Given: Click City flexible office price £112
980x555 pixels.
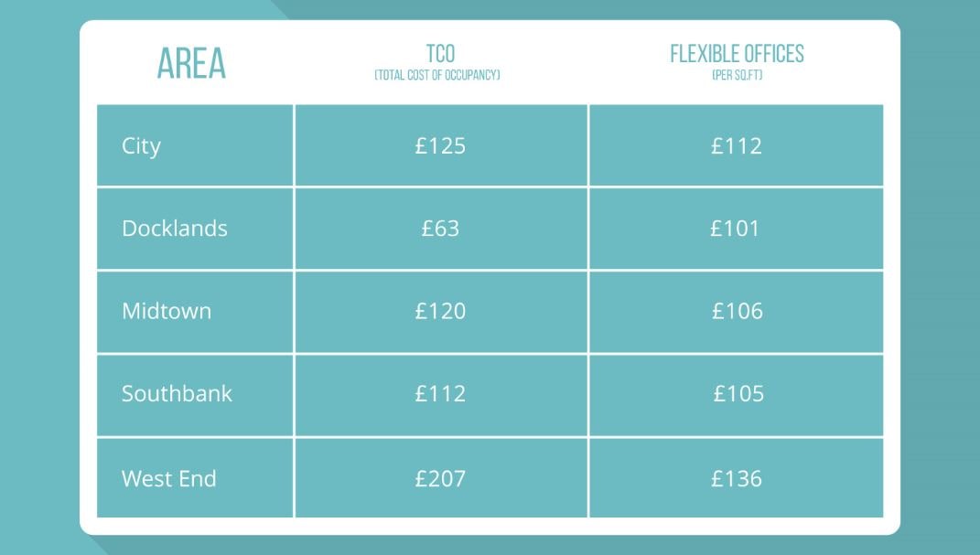Looking at the screenshot, I should (737, 146).
